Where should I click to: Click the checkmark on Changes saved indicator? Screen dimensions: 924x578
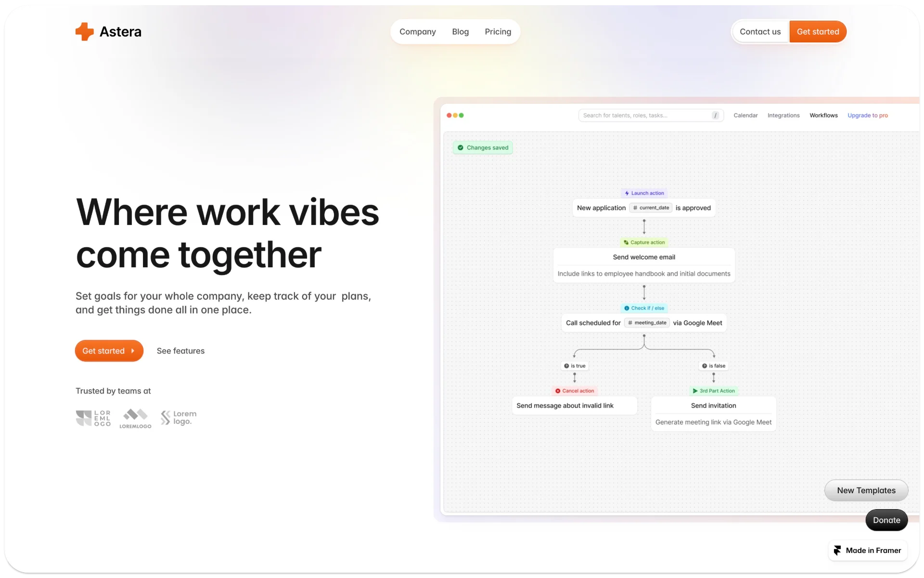[x=461, y=147]
